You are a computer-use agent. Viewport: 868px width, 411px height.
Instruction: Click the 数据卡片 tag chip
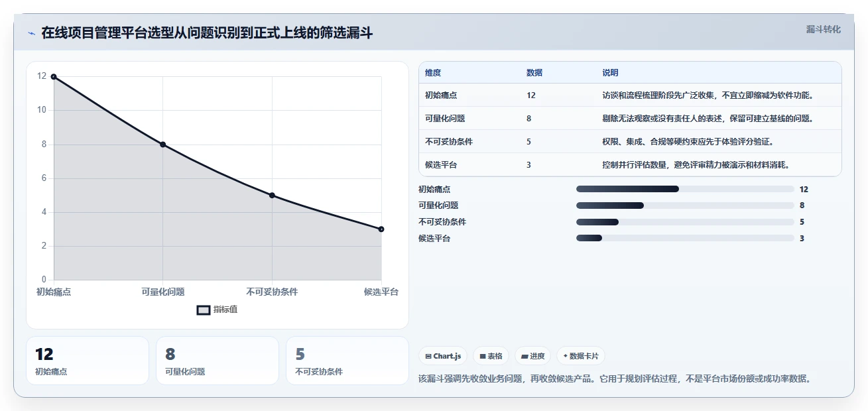pyautogui.click(x=581, y=356)
